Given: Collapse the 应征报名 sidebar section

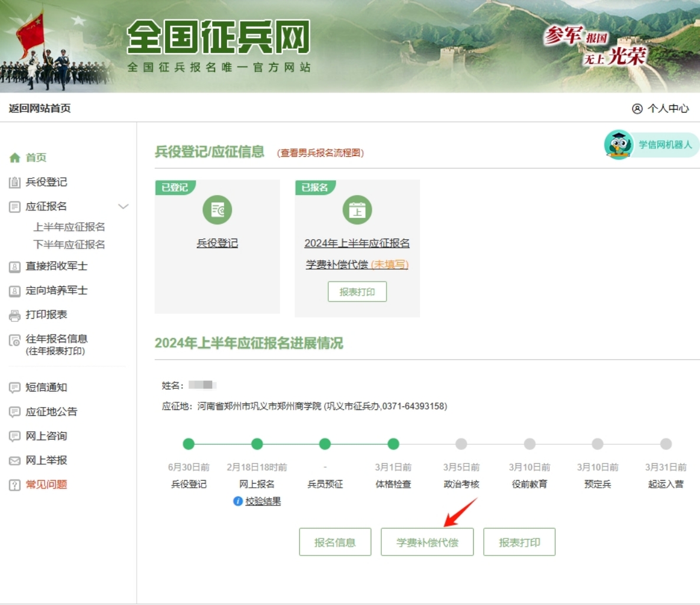Looking at the screenshot, I should (123, 207).
